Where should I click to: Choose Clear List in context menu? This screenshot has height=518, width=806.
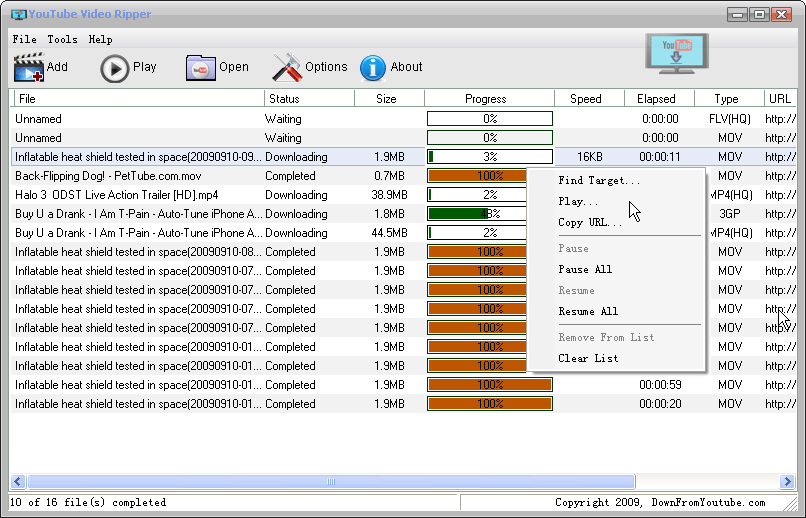click(588, 358)
